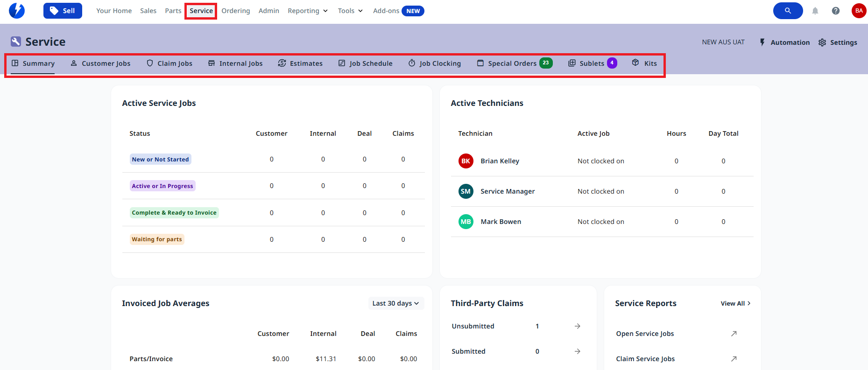Click the blue search magnifier button
The width and height of the screenshot is (868, 370).
(788, 11)
